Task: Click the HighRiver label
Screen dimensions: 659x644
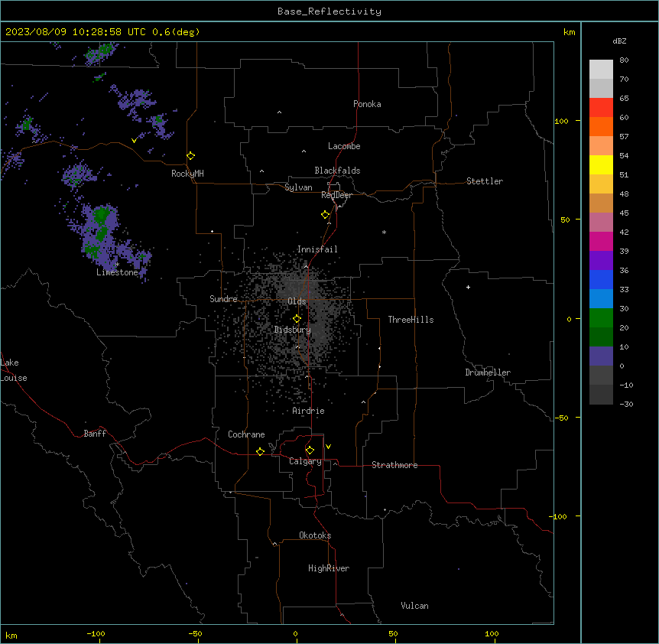Action: pyautogui.click(x=329, y=568)
